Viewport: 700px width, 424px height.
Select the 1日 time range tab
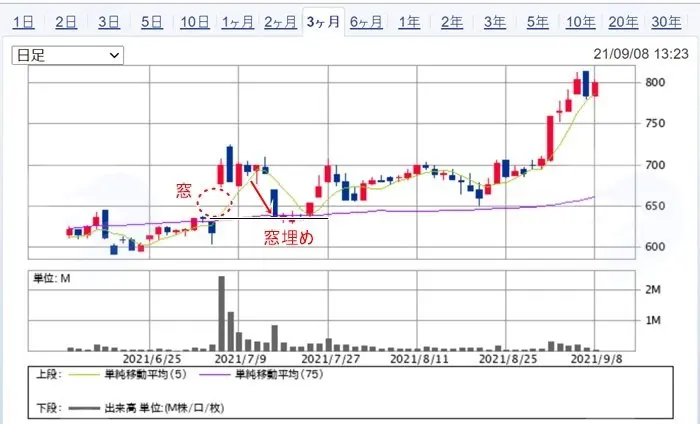23,22
